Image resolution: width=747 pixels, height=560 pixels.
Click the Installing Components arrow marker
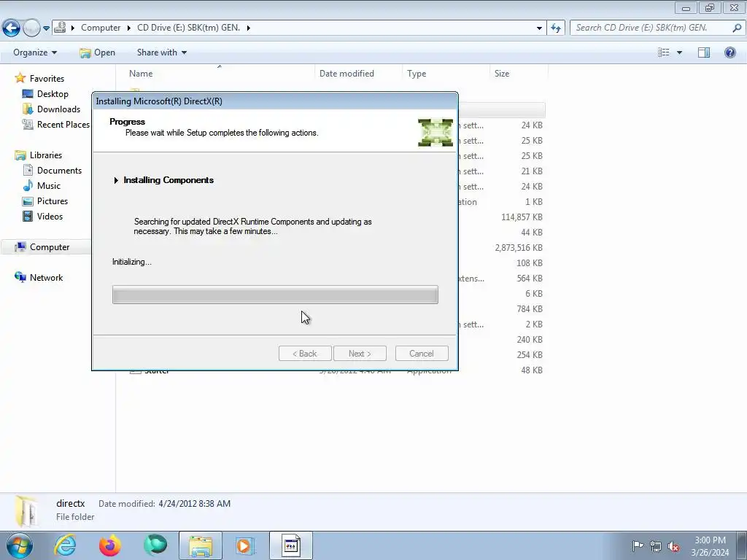tap(116, 180)
